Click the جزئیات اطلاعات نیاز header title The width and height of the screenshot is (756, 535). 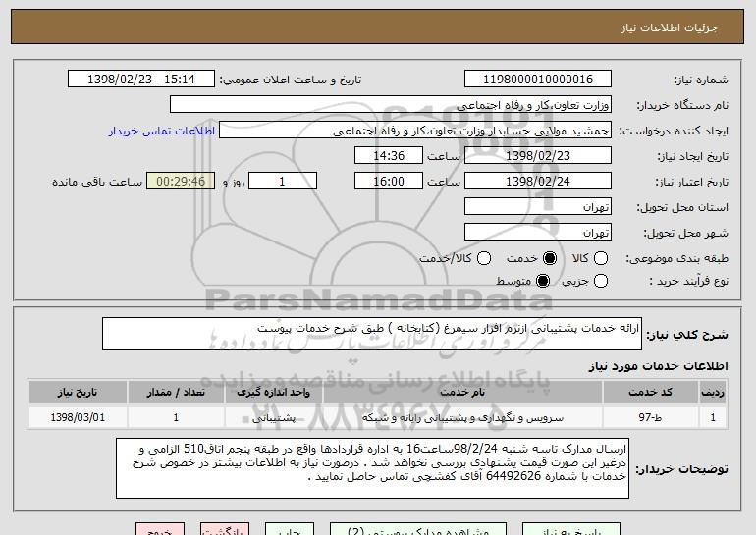(669, 27)
